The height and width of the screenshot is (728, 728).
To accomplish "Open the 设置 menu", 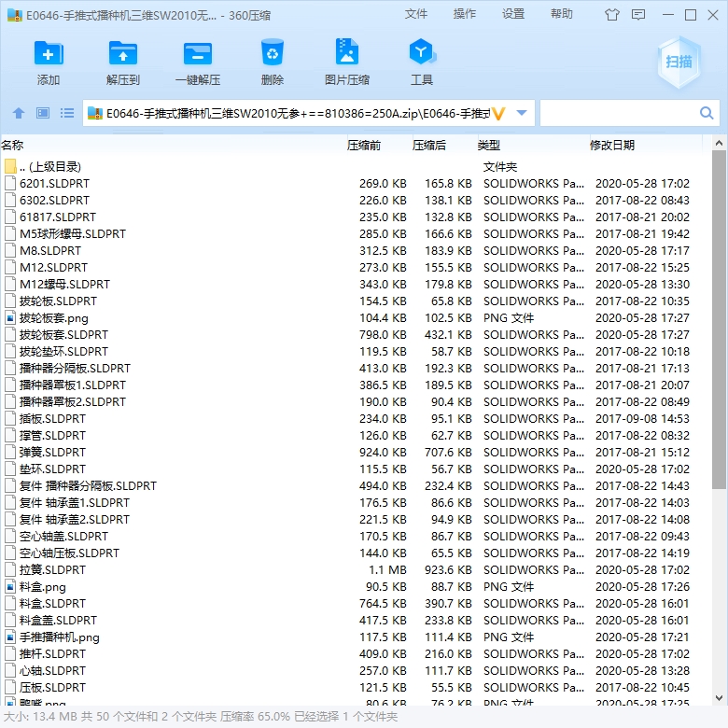I will pyautogui.click(x=513, y=14).
